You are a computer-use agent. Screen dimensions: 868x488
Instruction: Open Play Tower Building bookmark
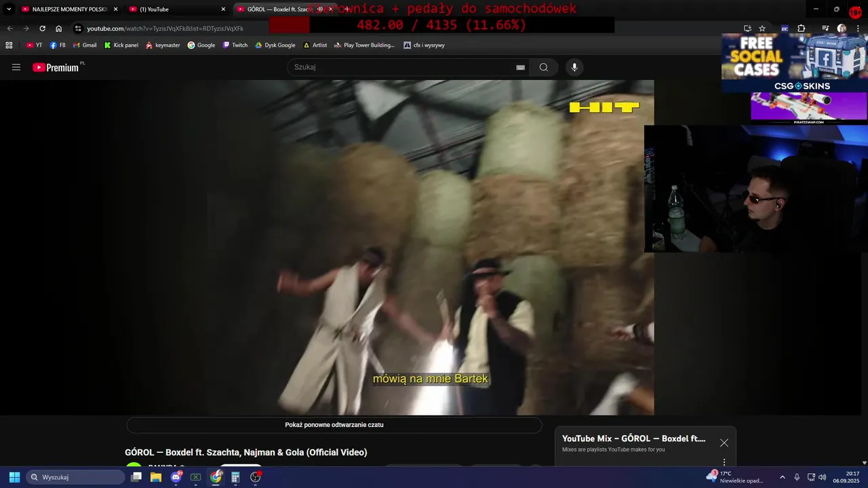click(x=364, y=45)
